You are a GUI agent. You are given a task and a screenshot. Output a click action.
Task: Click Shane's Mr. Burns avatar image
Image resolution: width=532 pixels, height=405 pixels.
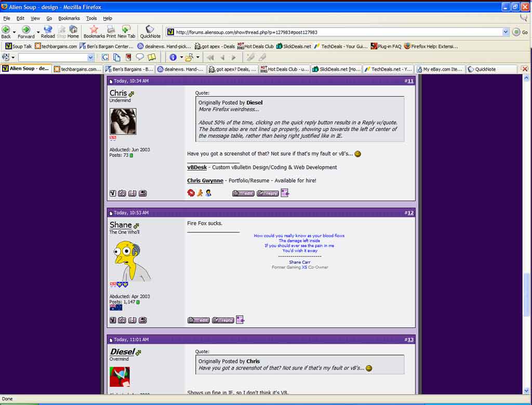pyautogui.click(x=131, y=260)
